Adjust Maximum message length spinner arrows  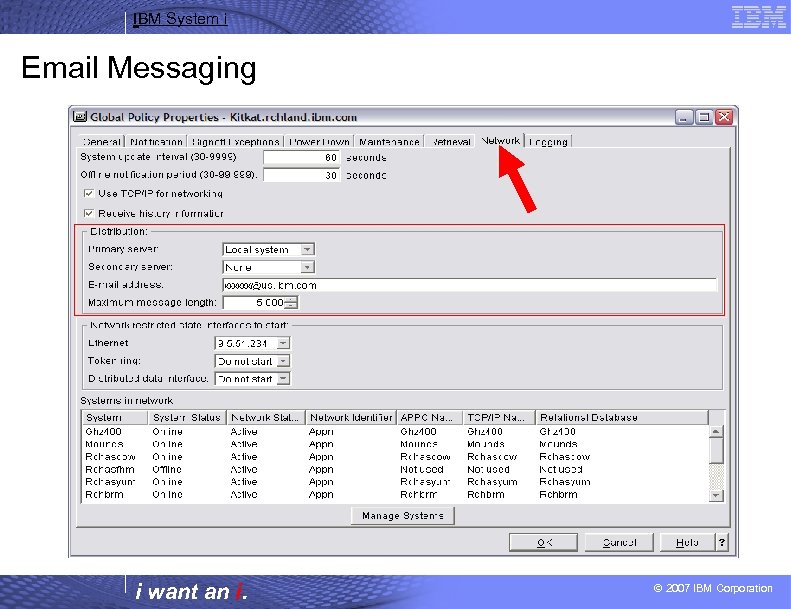pos(291,303)
